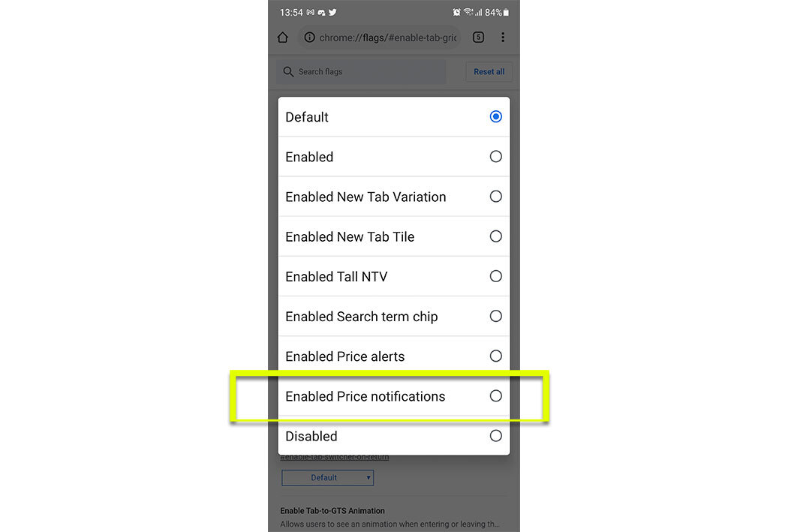Open the #enable-tab-switcher-on-return link

334,457
